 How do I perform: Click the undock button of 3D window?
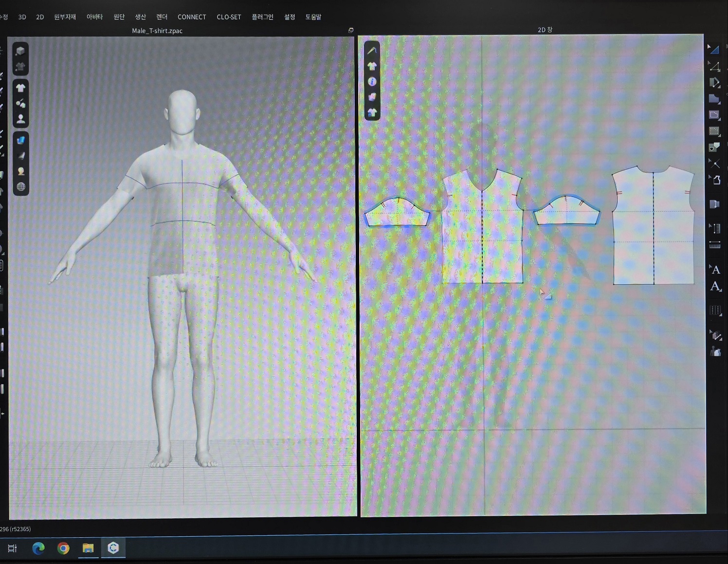(351, 30)
